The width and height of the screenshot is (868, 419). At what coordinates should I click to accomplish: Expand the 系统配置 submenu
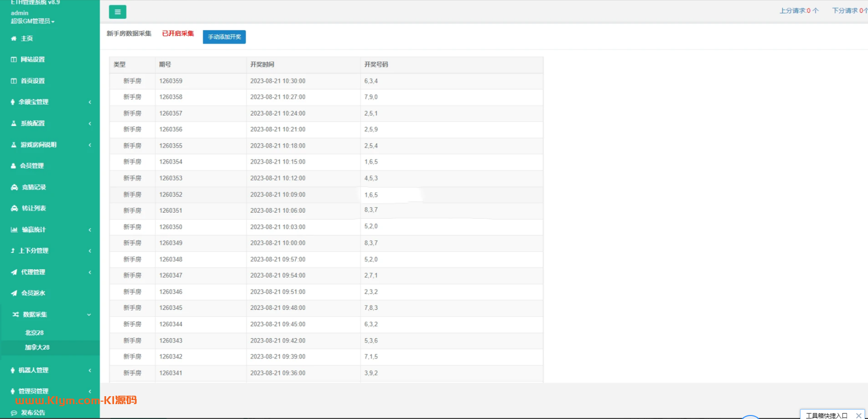click(x=90, y=123)
